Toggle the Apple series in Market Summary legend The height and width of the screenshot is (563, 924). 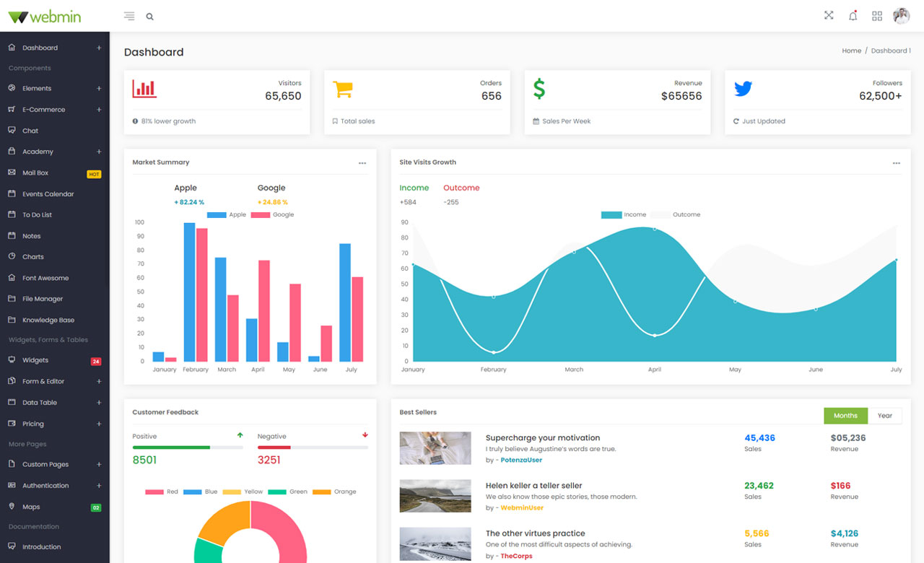pos(227,214)
